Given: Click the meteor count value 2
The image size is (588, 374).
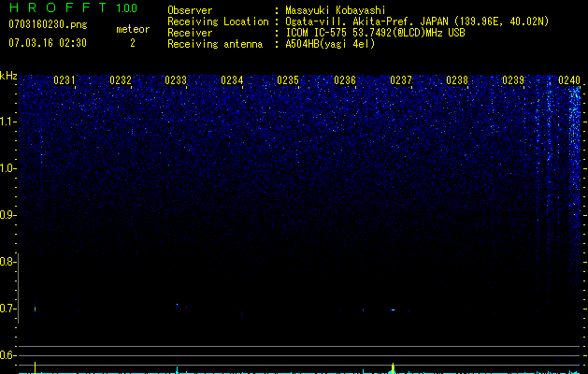Looking at the screenshot, I should 133,43.
